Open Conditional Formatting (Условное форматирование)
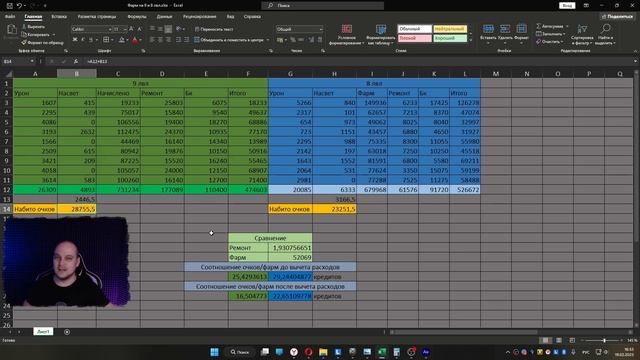 (347, 34)
